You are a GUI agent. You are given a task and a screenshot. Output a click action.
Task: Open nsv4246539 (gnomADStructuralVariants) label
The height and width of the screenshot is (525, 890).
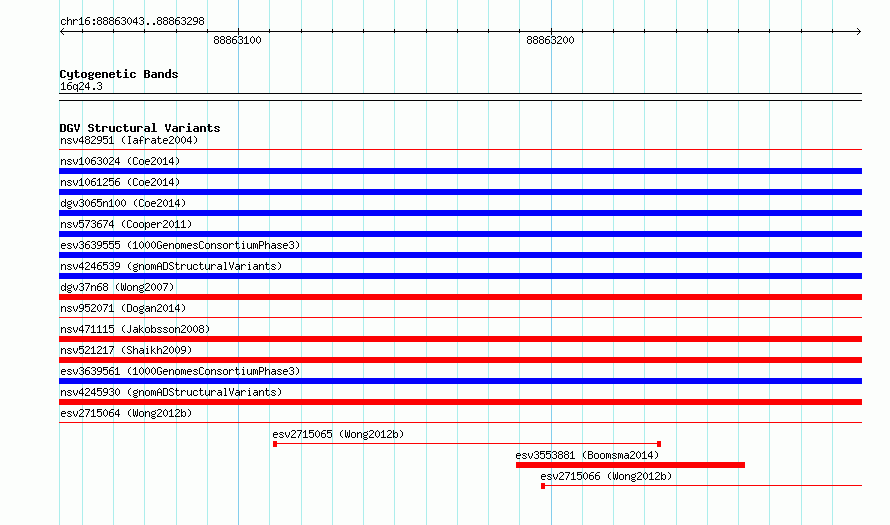click(x=171, y=266)
